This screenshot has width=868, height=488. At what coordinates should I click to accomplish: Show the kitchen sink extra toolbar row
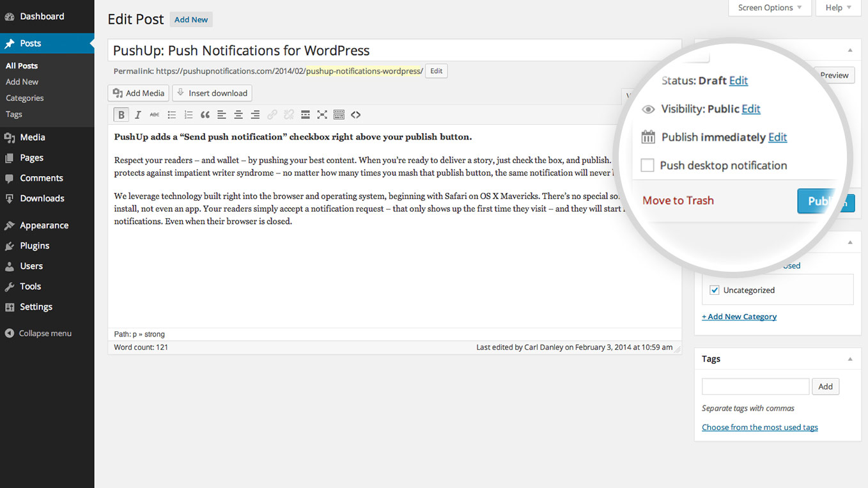click(339, 115)
